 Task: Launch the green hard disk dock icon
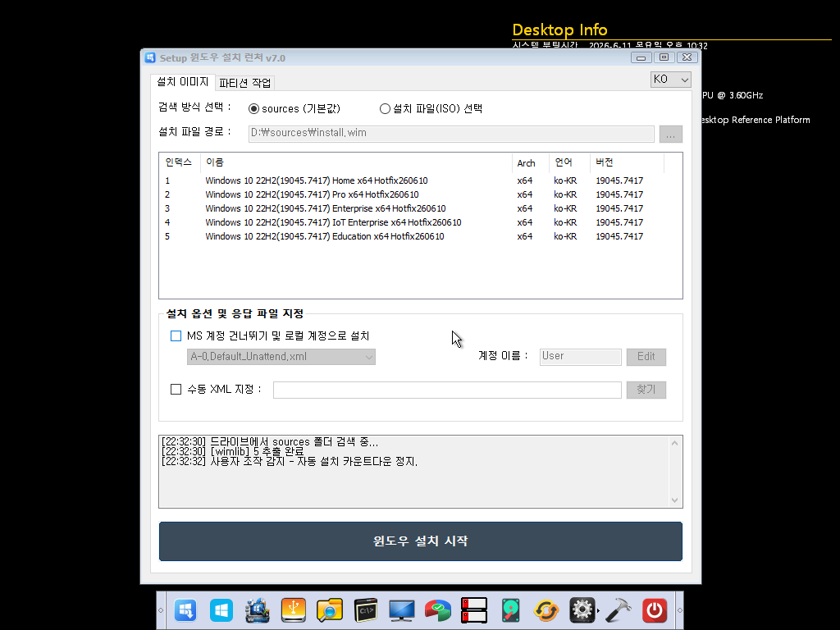coord(510,610)
